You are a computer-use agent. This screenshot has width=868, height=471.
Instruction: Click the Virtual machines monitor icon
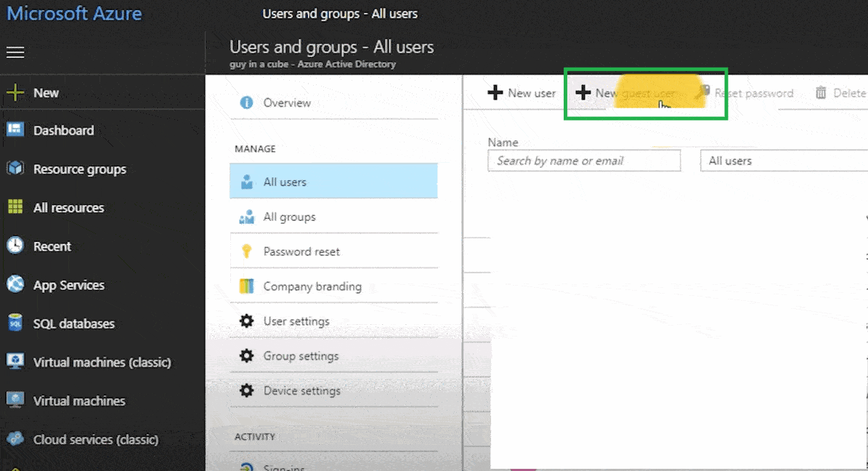[x=15, y=400]
